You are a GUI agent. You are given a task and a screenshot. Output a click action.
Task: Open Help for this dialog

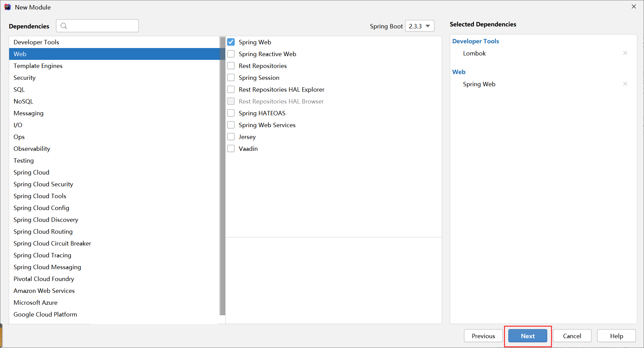pos(617,336)
